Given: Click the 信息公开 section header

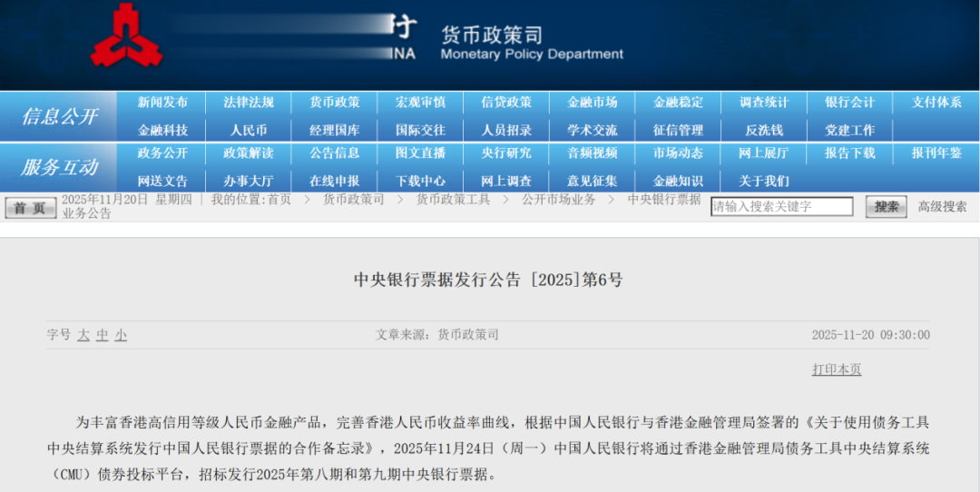Looking at the screenshot, I should (59, 117).
